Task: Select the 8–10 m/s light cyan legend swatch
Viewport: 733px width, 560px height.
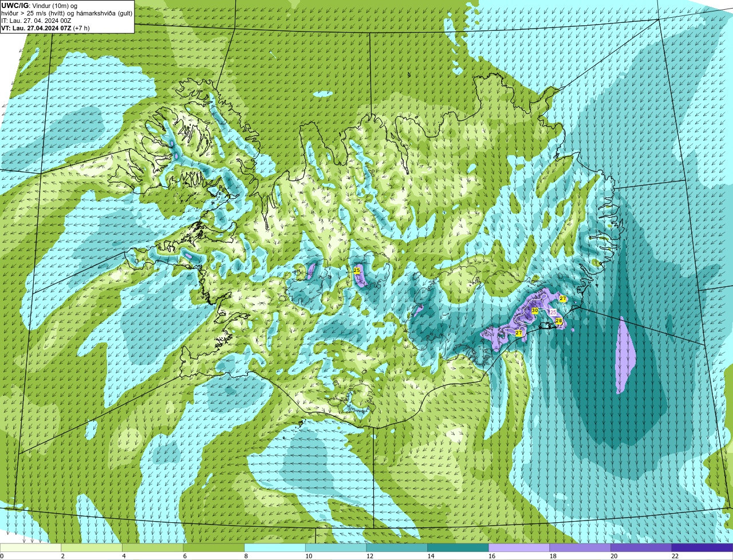Action: pos(275,547)
